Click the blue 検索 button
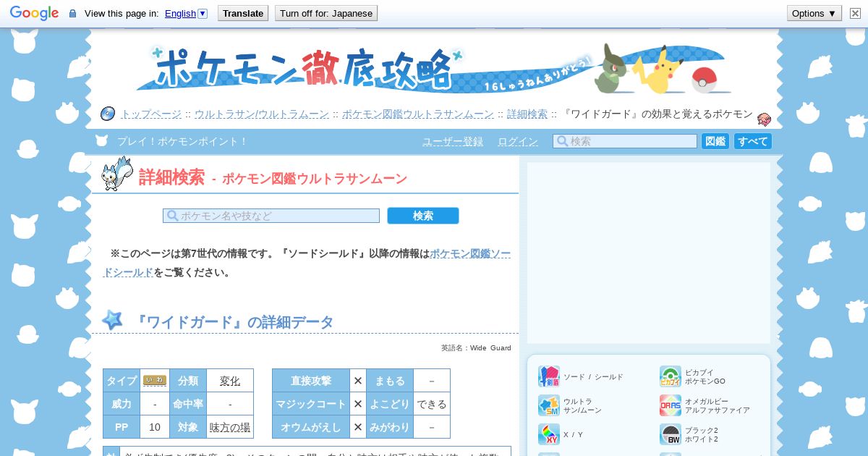This screenshot has width=868, height=456. pos(423,216)
